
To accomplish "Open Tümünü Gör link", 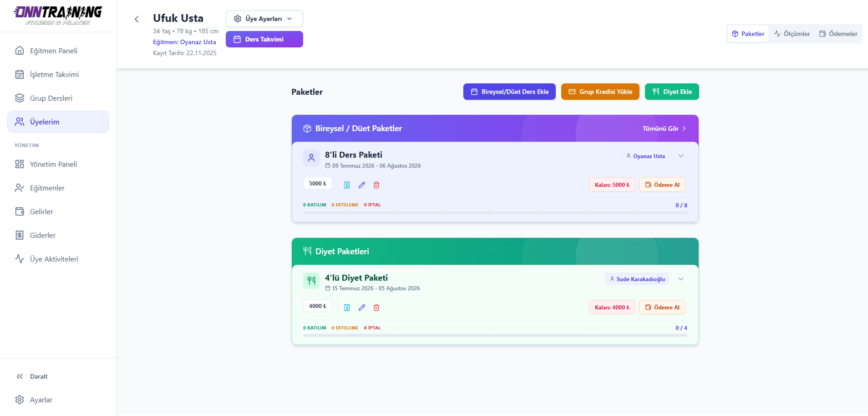I will coord(664,128).
